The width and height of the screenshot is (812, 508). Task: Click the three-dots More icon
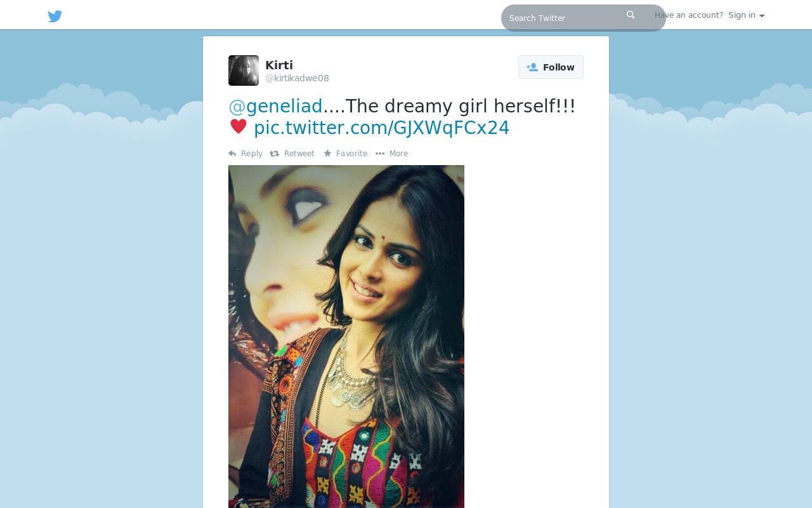click(x=380, y=154)
